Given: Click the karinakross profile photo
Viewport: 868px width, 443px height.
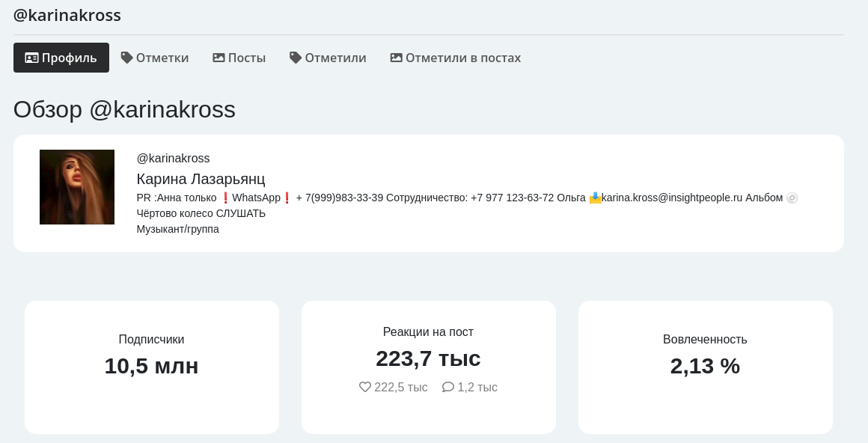Looking at the screenshot, I should click(77, 186).
